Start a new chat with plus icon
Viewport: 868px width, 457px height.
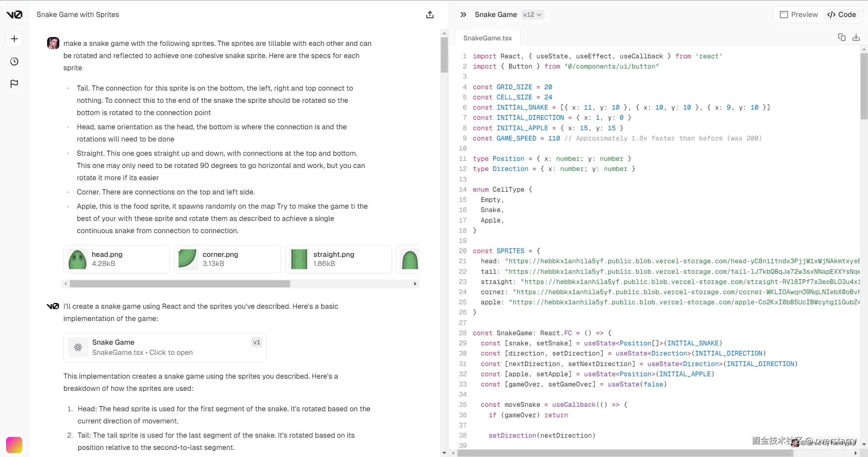tap(14, 39)
